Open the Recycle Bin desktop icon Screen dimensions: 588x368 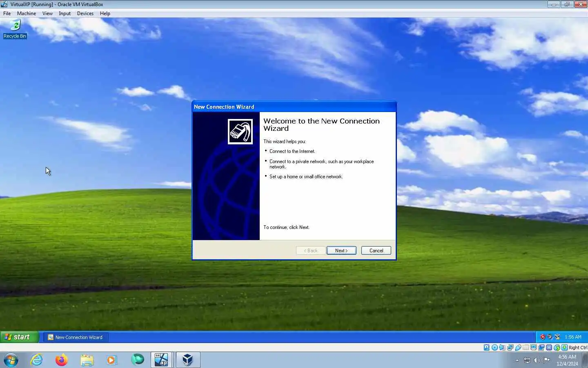(x=15, y=29)
